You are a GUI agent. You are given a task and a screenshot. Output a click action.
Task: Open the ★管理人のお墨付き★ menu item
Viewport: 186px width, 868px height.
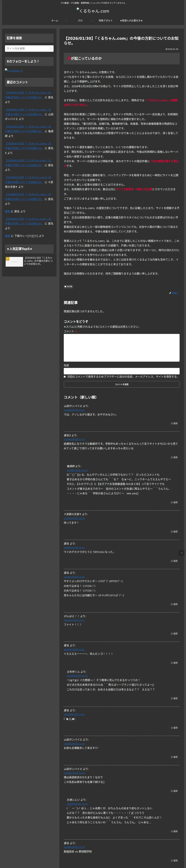(131, 21)
